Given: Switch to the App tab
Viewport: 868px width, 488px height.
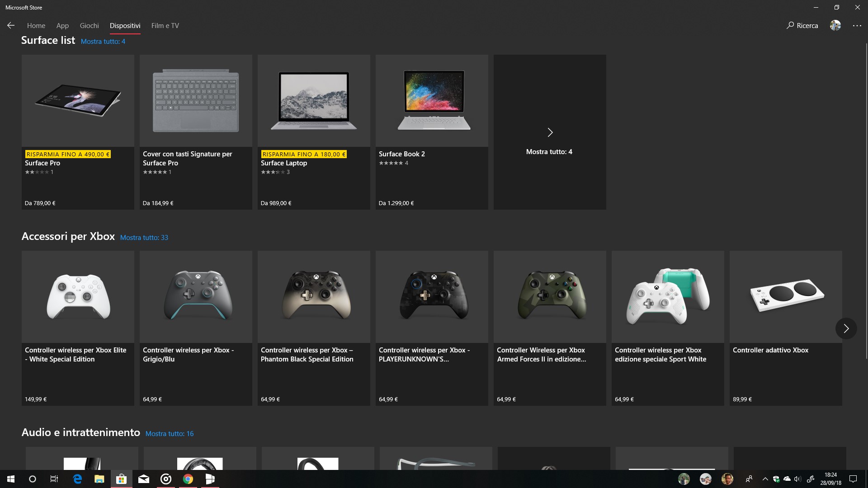Looking at the screenshot, I should [62, 26].
